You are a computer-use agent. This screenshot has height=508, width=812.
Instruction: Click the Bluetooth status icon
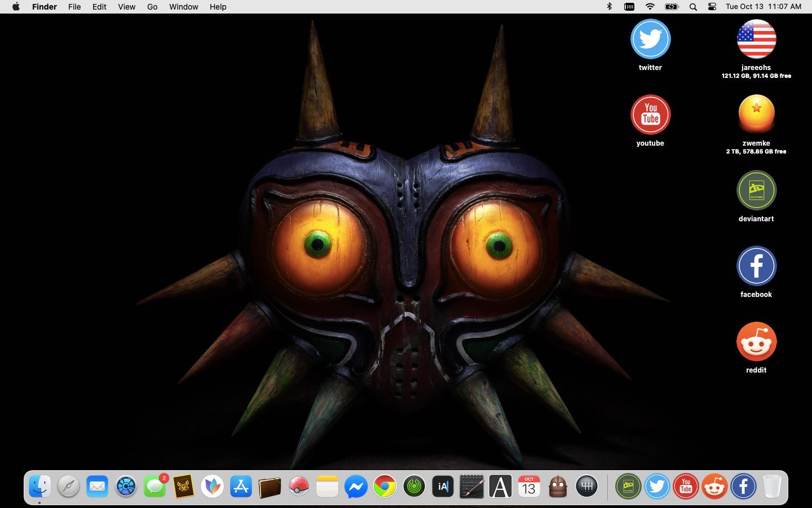pos(609,7)
